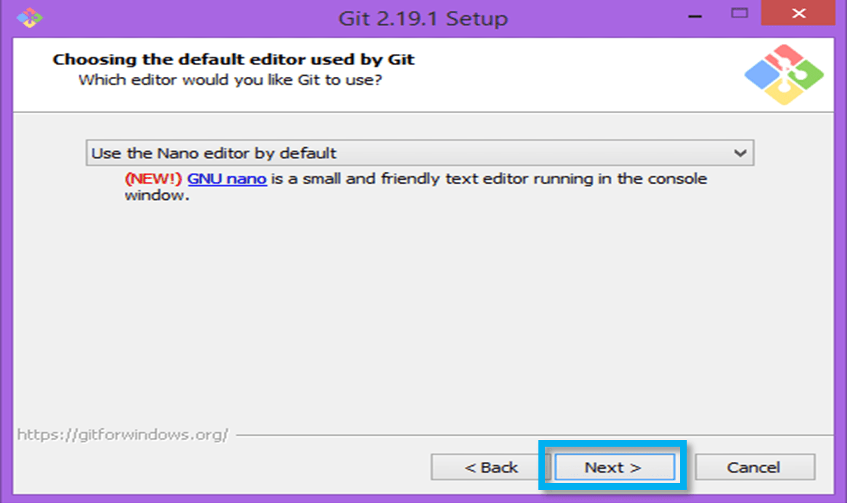Click the https://gitforwindows.org/ link
847x504 pixels.
tap(123, 435)
